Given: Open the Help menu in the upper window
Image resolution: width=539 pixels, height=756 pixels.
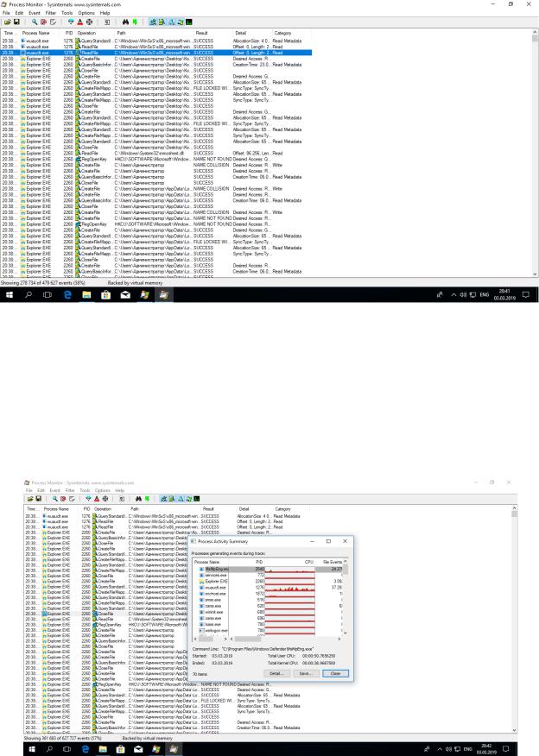Looking at the screenshot, I should (105, 13).
